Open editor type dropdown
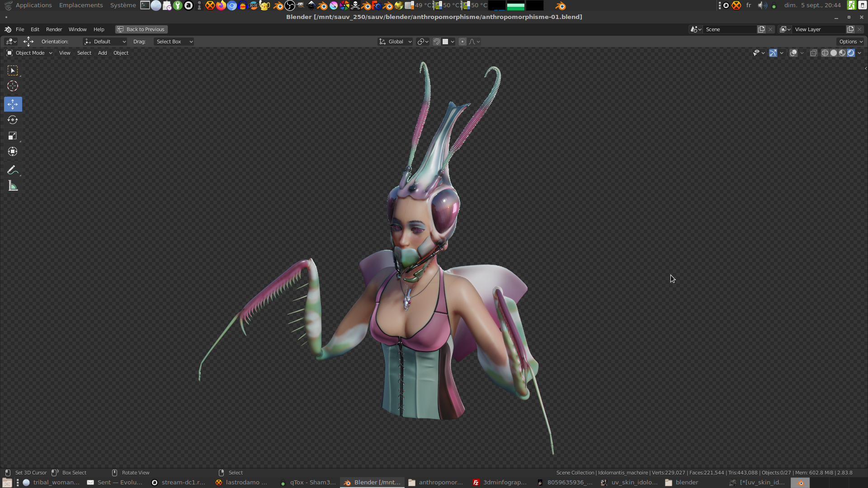 (x=11, y=42)
